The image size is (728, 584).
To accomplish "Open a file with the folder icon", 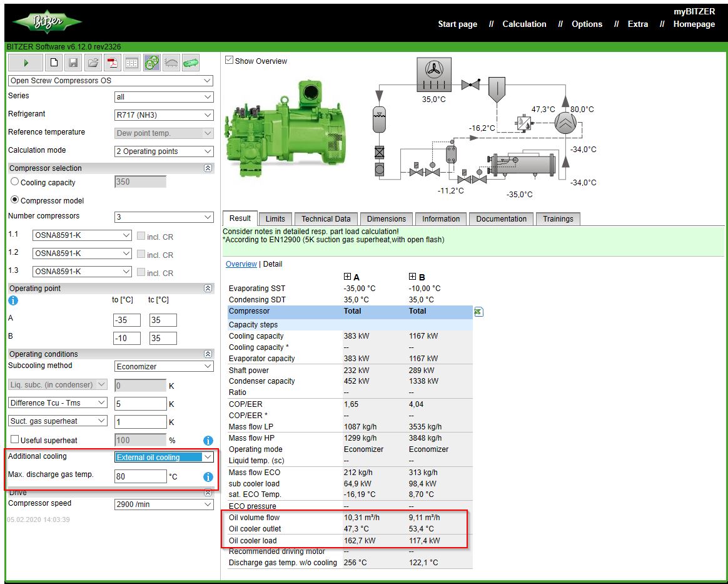I will click(x=93, y=63).
